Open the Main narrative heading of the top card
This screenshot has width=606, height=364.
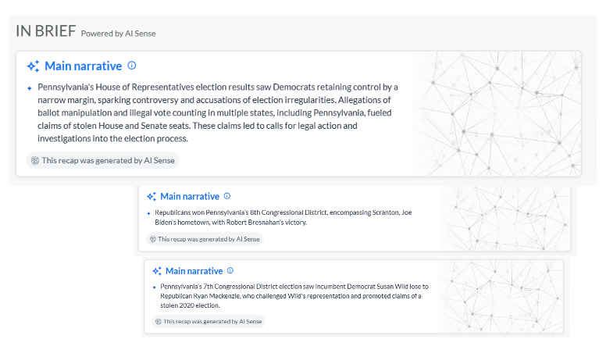84,66
